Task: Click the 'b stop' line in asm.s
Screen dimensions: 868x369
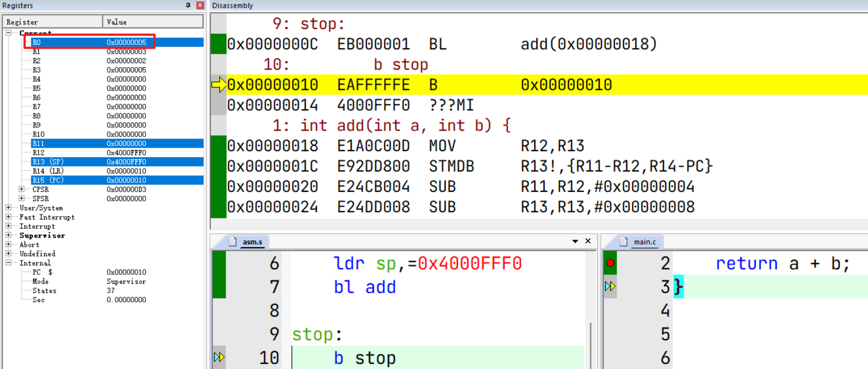Action: pyautogui.click(x=365, y=358)
